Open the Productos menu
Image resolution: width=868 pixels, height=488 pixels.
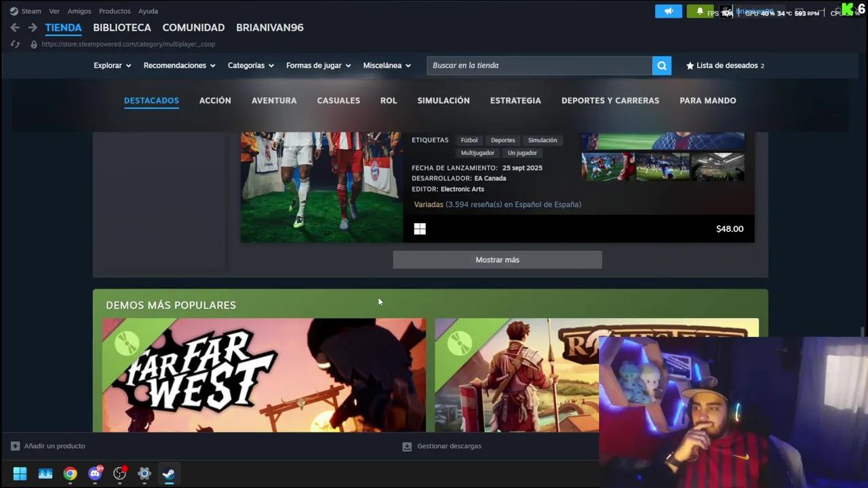point(115,11)
